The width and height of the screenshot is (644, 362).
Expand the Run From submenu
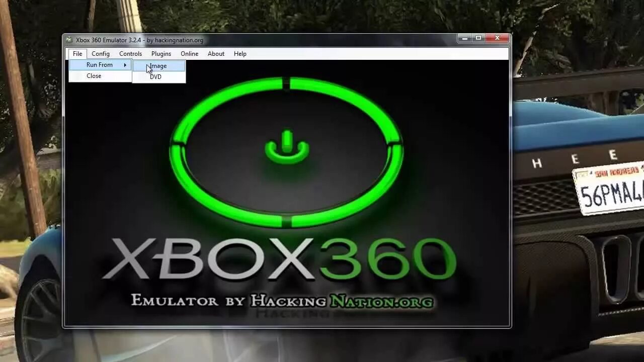(100, 65)
